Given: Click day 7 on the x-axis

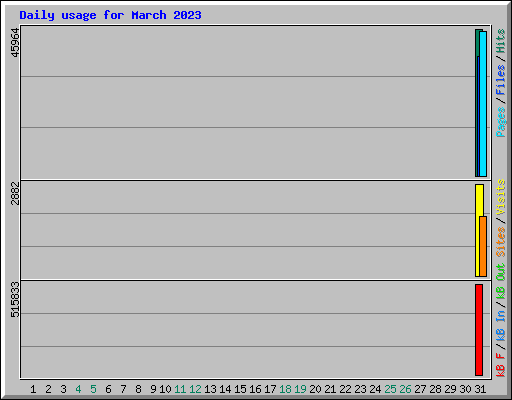Looking at the screenshot, I should pos(123,389).
